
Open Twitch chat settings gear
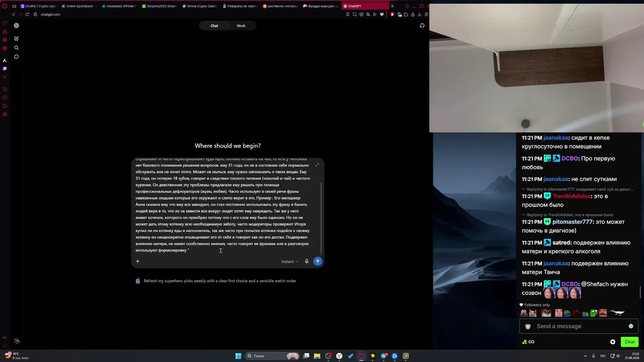(613, 342)
